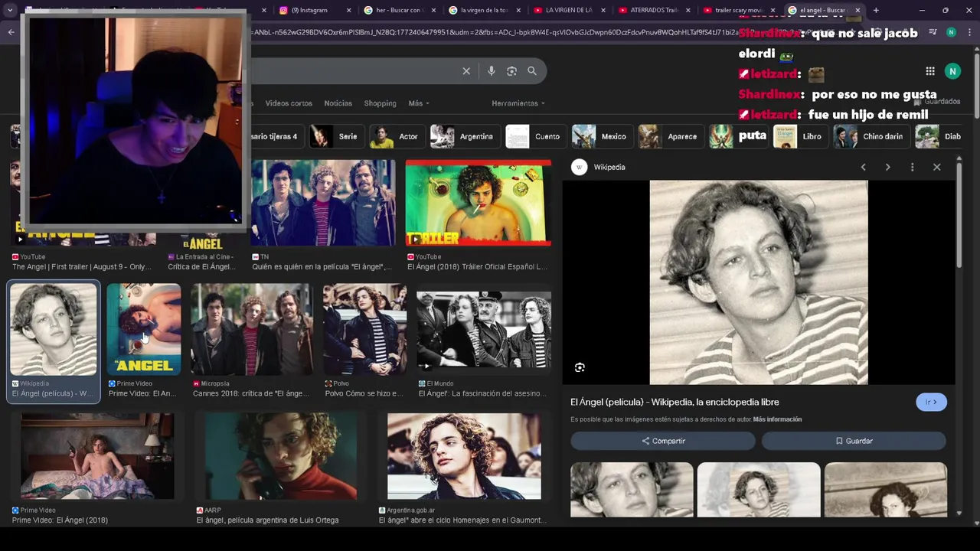
Task: Open the large Wikipedia preview photo
Action: (759, 282)
